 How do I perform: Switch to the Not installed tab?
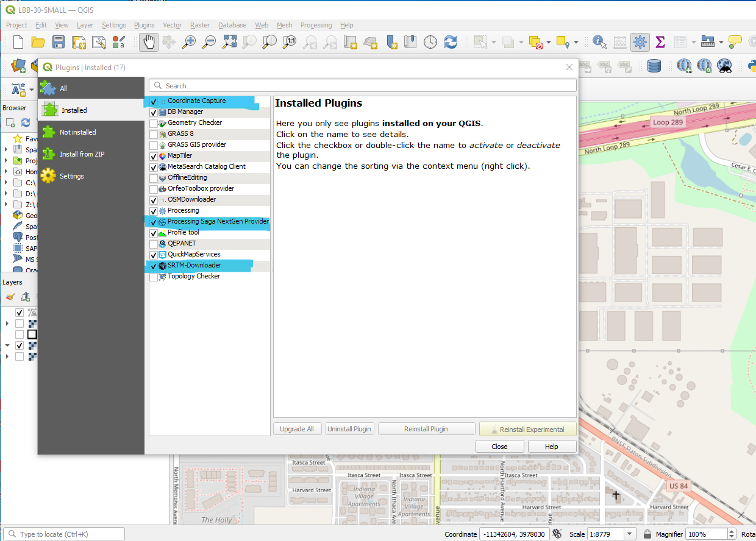coord(91,132)
